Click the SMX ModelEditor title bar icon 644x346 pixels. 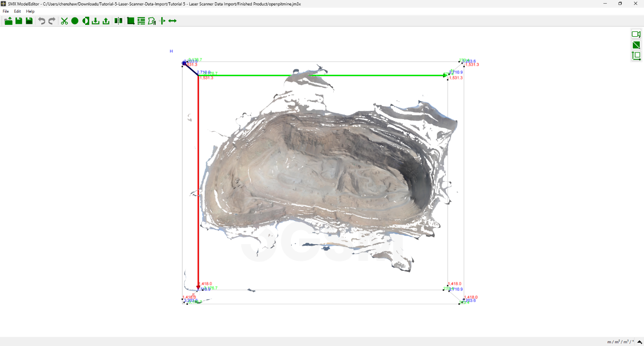pyautogui.click(x=4, y=4)
